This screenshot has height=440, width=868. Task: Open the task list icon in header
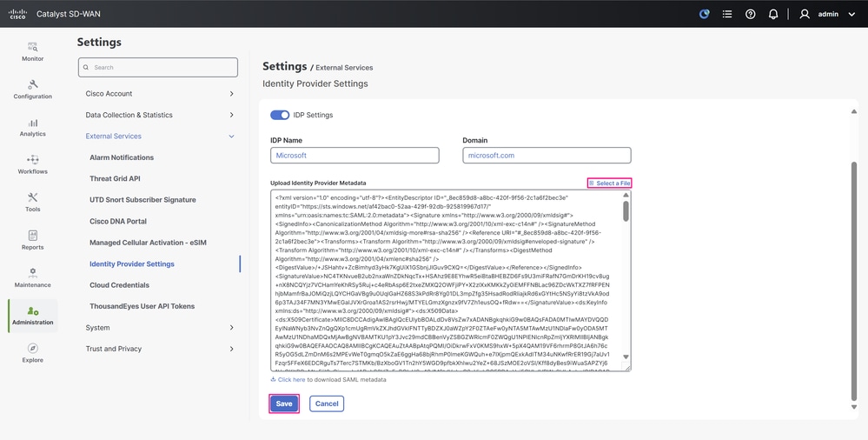(727, 14)
